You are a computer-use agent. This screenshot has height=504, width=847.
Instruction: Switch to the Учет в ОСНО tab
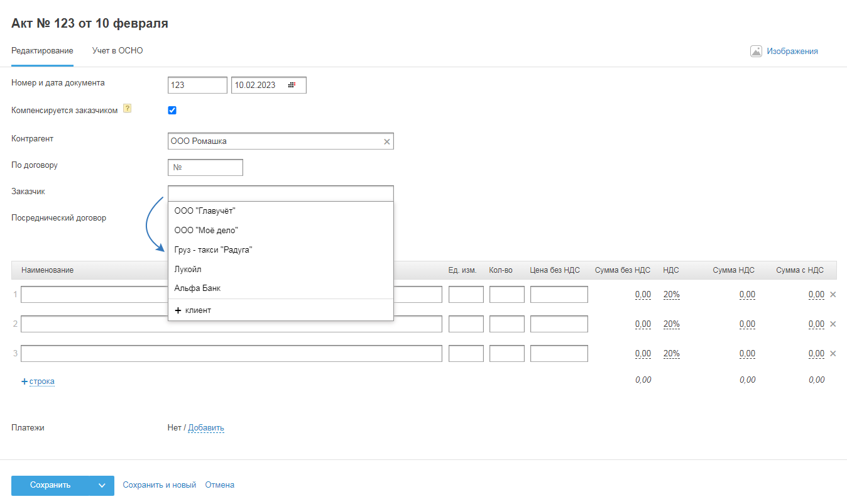(x=117, y=50)
